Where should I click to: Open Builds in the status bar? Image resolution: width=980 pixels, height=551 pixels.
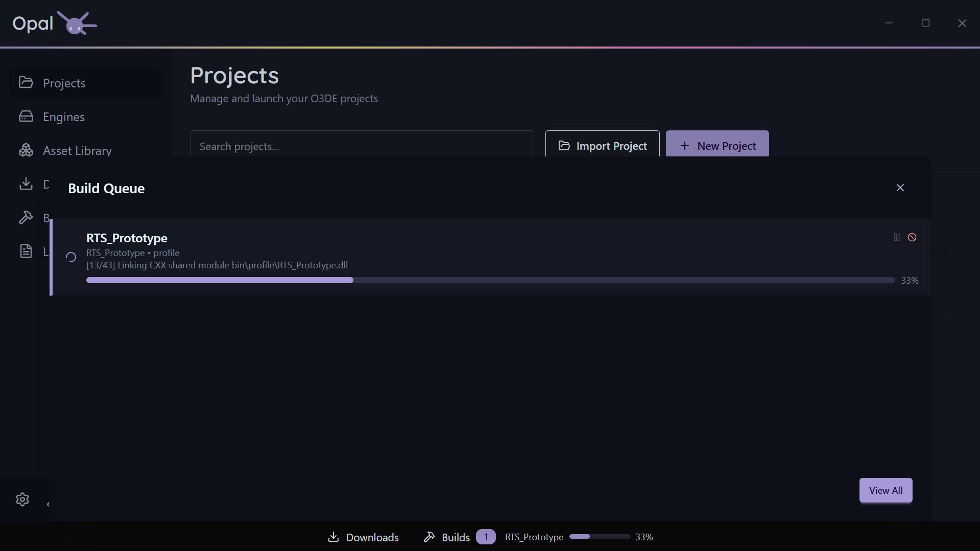tap(446, 537)
